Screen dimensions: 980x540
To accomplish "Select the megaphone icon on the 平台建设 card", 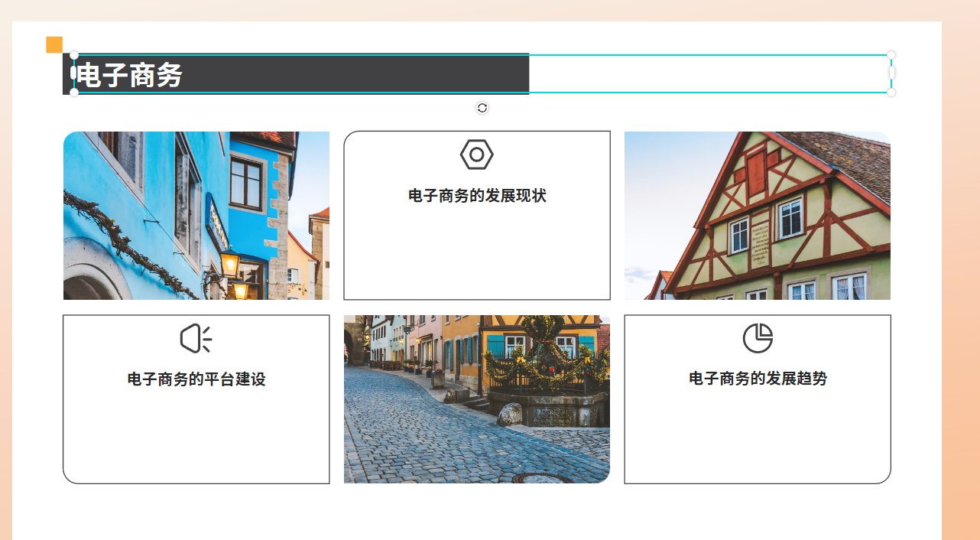I will (x=196, y=337).
